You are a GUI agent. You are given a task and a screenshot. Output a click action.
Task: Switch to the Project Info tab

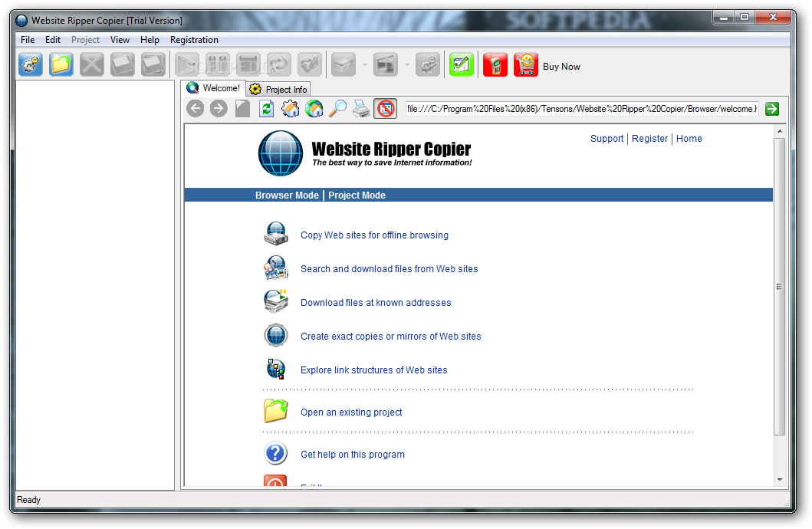(278, 89)
